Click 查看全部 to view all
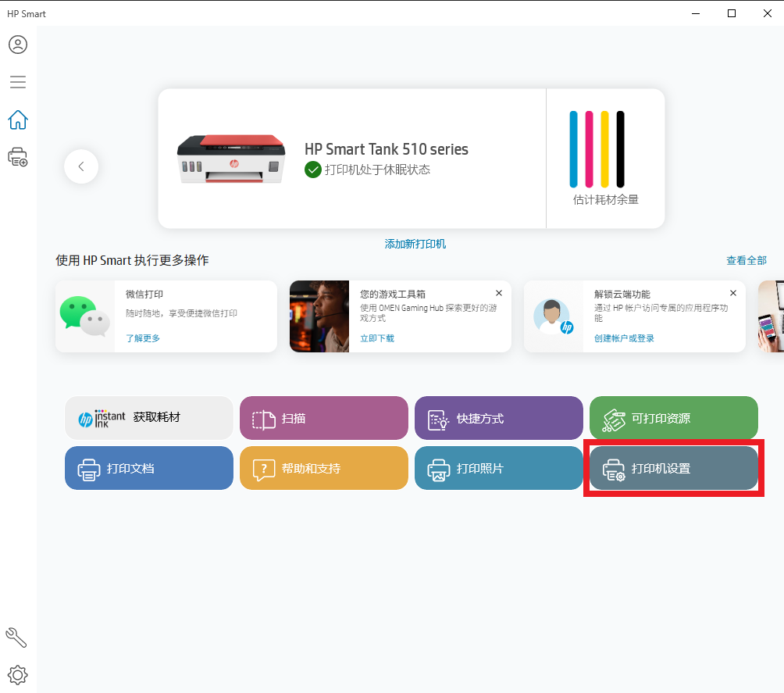The width and height of the screenshot is (784, 693). click(746, 260)
